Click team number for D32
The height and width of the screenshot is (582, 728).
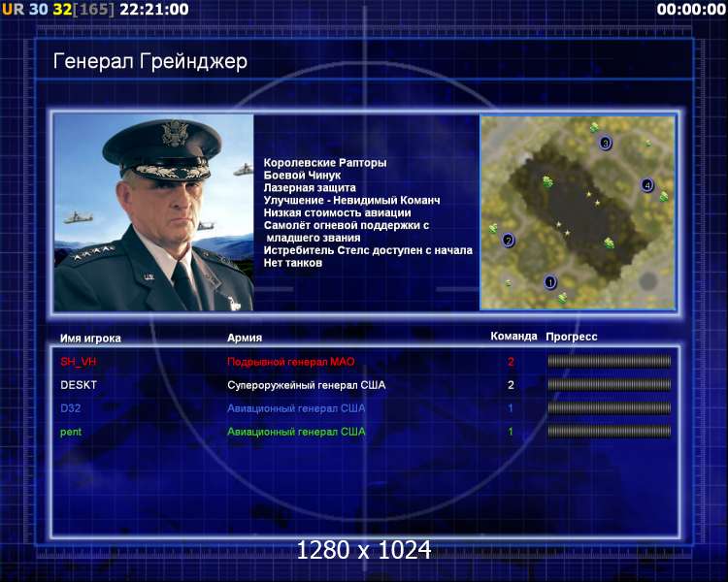[x=511, y=408]
